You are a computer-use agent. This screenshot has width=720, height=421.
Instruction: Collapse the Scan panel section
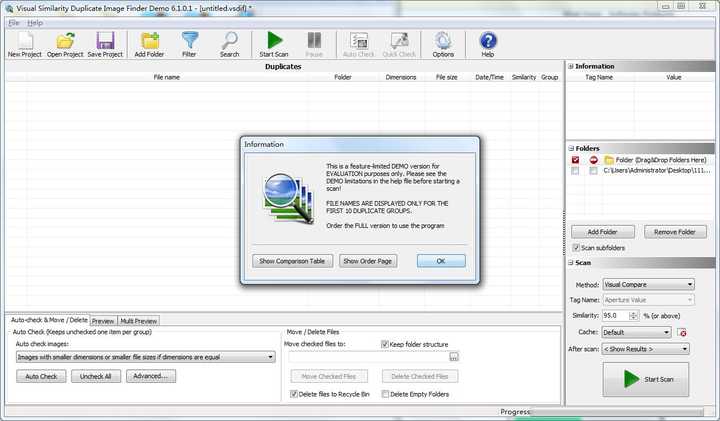coord(571,263)
